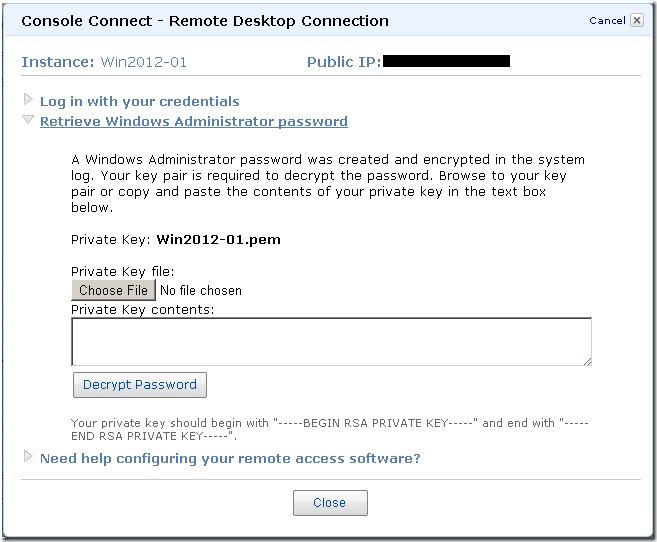The image size is (657, 542).
Task: Click the Win2012-01.pem key file name
Action: click(218, 240)
